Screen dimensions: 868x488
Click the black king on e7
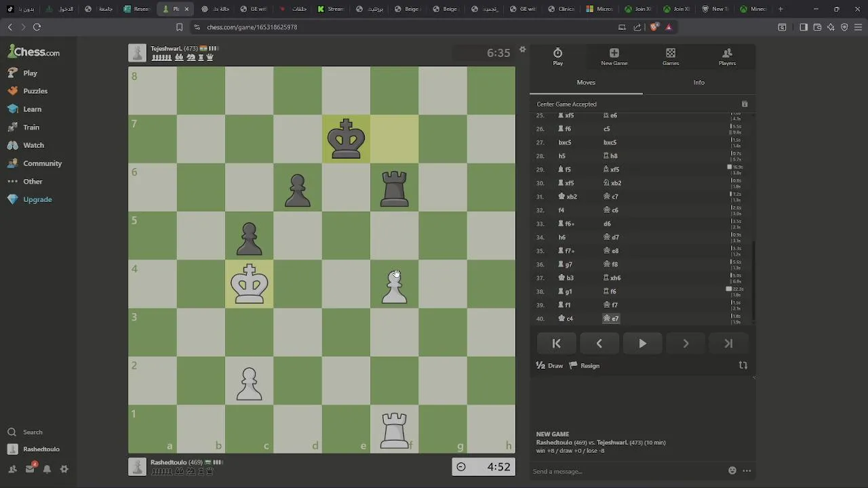pos(346,139)
